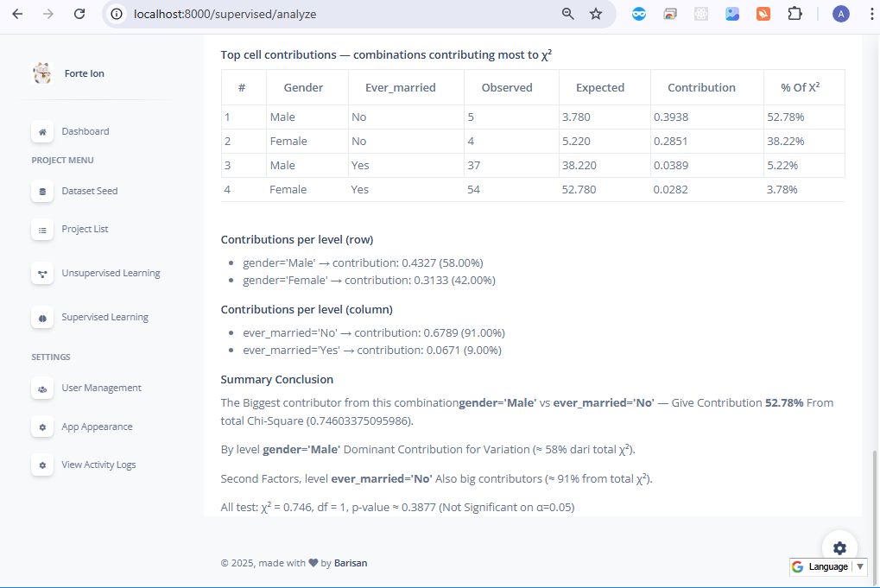Open Dataset Seed menu item
The image size is (880, 588).
click(x=90, y=191)
